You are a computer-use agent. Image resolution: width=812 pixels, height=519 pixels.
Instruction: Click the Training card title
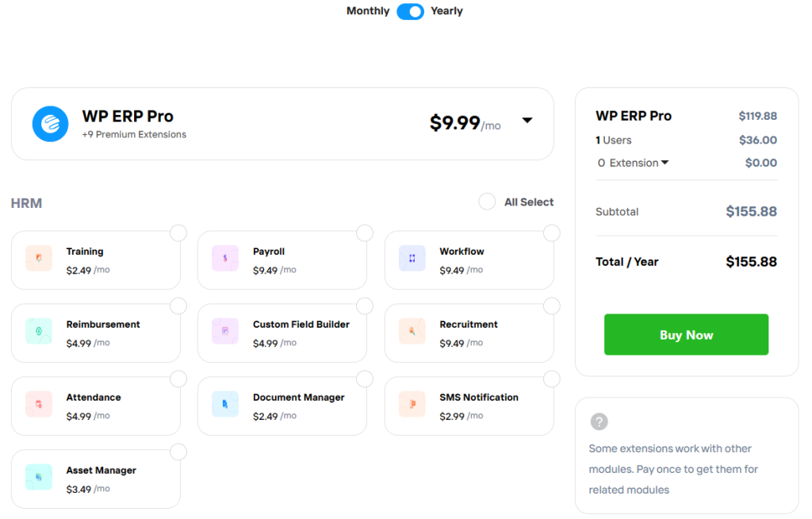coord(85,252)
